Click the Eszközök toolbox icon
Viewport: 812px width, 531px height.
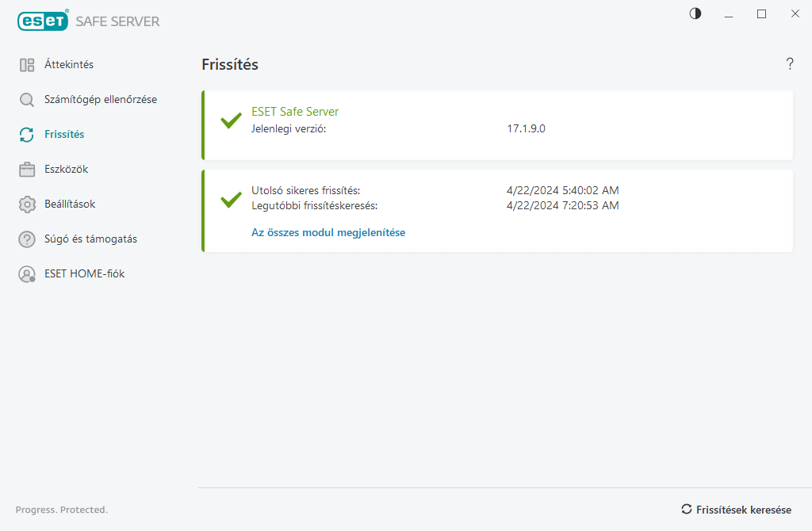coord(27,170)
